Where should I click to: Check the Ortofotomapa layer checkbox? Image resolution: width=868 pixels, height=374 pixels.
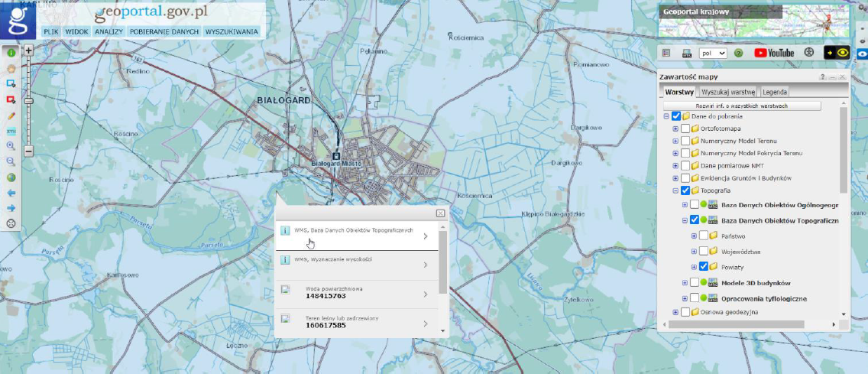pos(685,128)
